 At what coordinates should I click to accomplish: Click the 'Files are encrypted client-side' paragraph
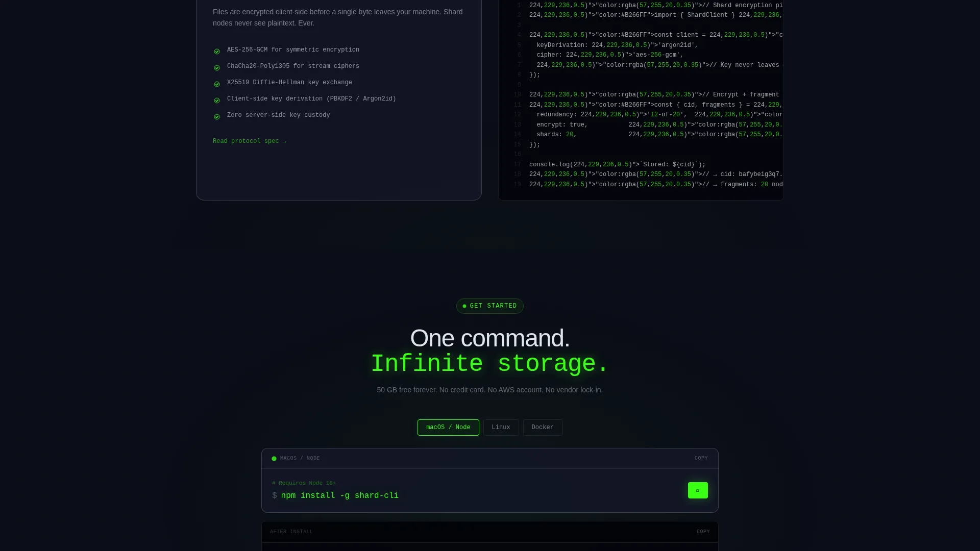(338, 17)
